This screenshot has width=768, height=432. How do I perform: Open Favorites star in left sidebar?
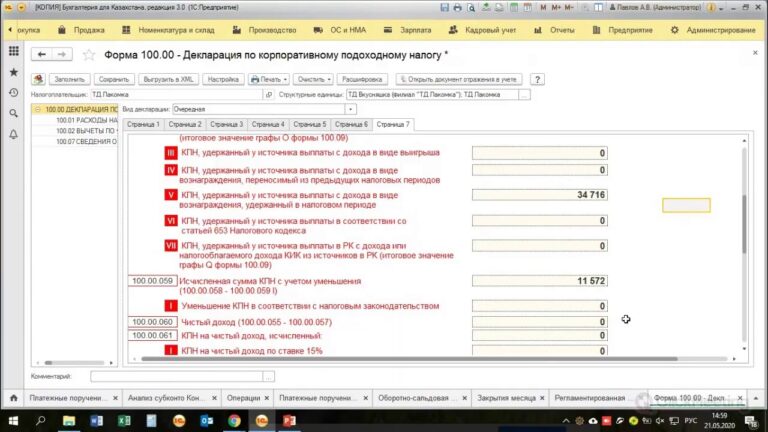coord(14,72)
